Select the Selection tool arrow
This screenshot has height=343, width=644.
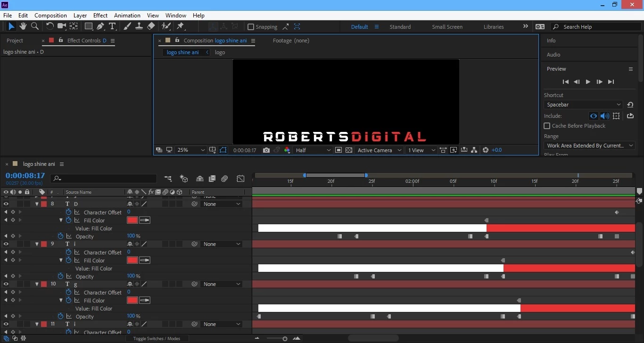tap(12, 26)
